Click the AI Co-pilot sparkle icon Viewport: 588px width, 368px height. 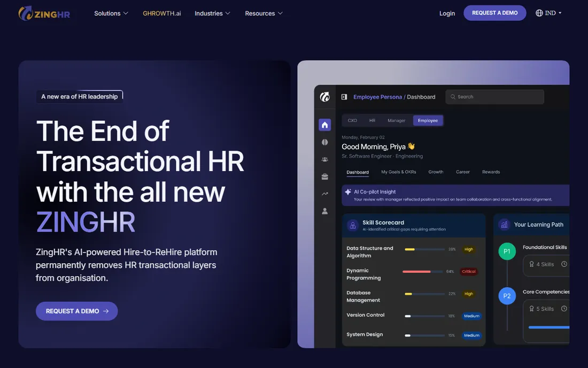coord(348,191)
